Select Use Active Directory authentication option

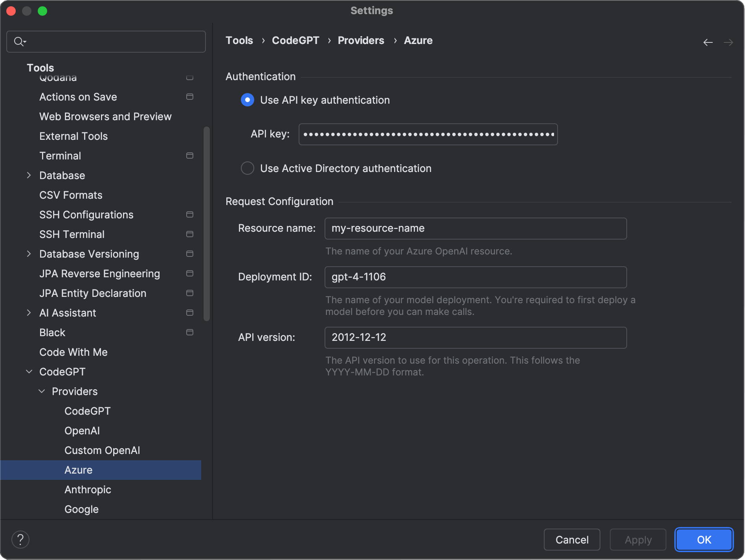247,168
